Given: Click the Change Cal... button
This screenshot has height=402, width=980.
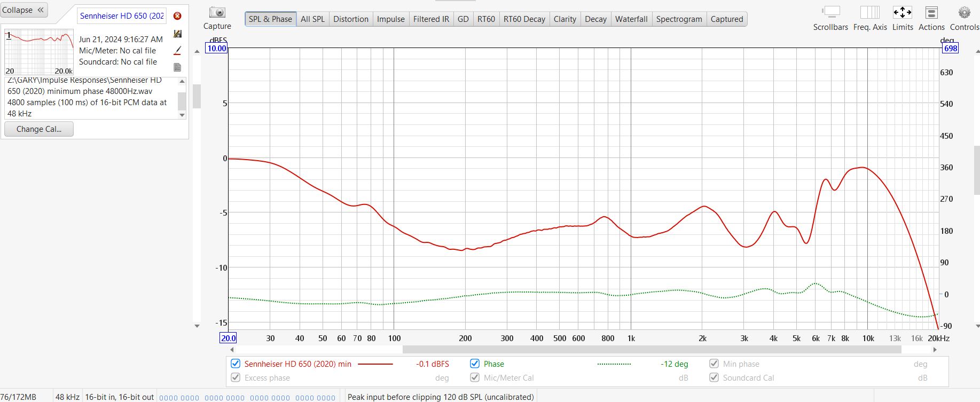Looking at the screenshot, I should click(39, 129).
